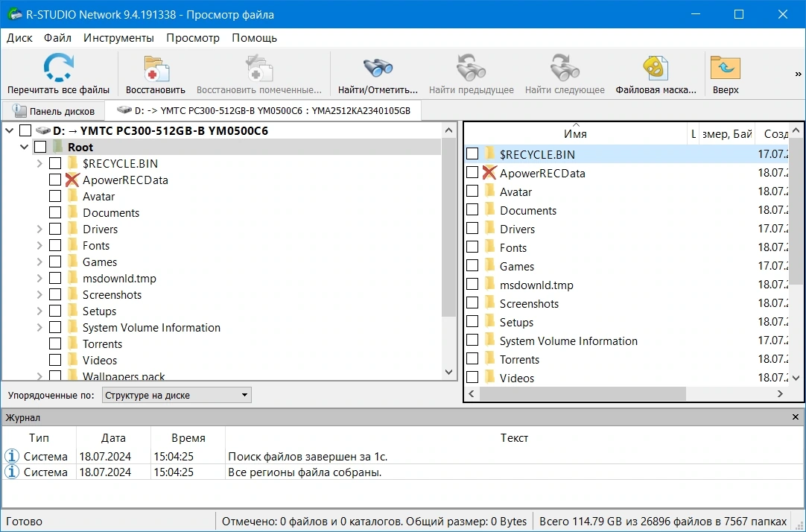
Task: Mark the Videos checkbox in tree
Action: 55,360
